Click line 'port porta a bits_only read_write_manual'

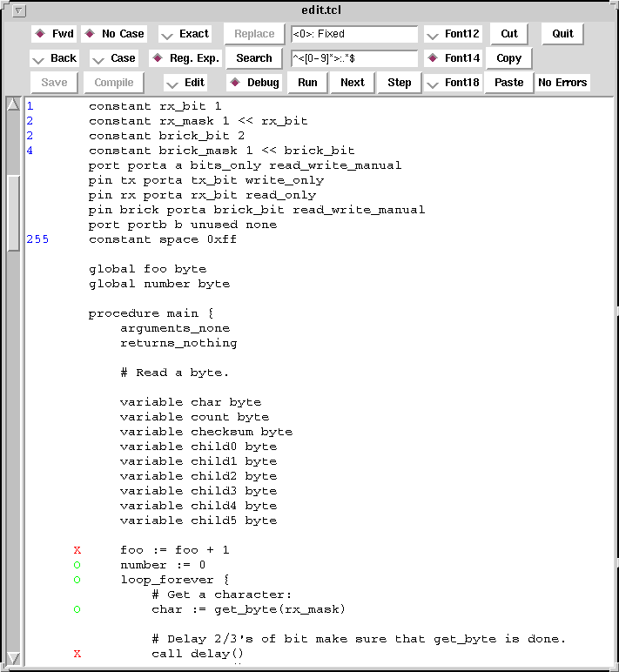[x=246, y=166]
